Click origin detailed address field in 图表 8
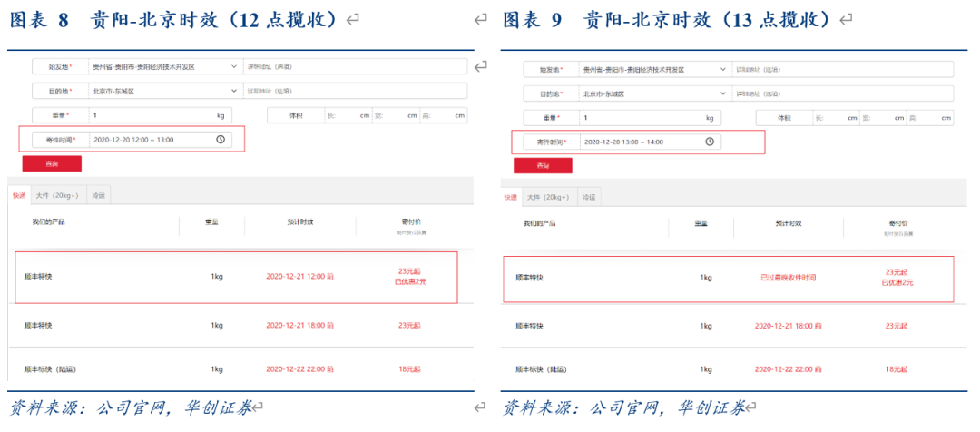The image size is (980, 432). point(355,66)
